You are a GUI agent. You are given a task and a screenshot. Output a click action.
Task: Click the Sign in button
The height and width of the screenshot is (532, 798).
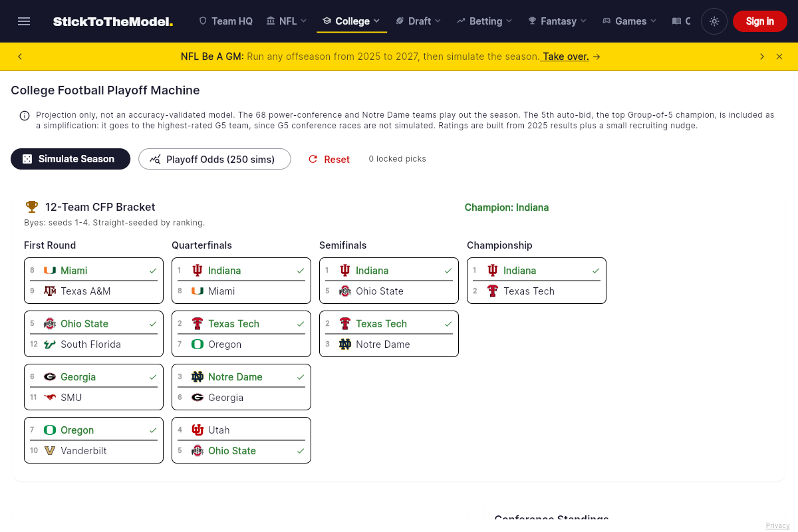click(759, 21)
